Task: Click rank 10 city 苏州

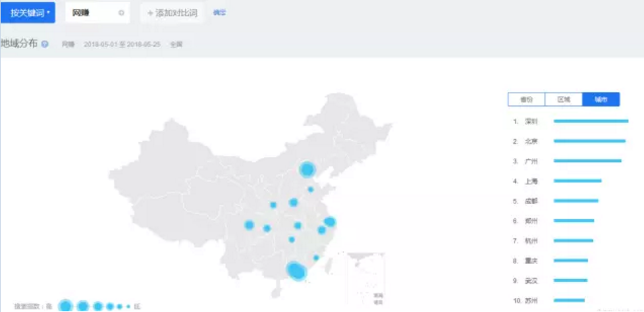Action: point(531,301)
